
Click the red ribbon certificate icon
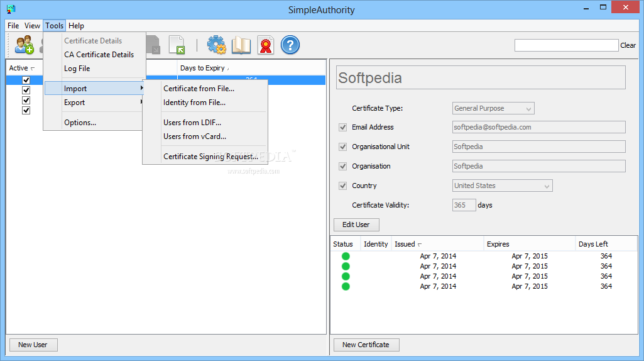pos(266,45)
